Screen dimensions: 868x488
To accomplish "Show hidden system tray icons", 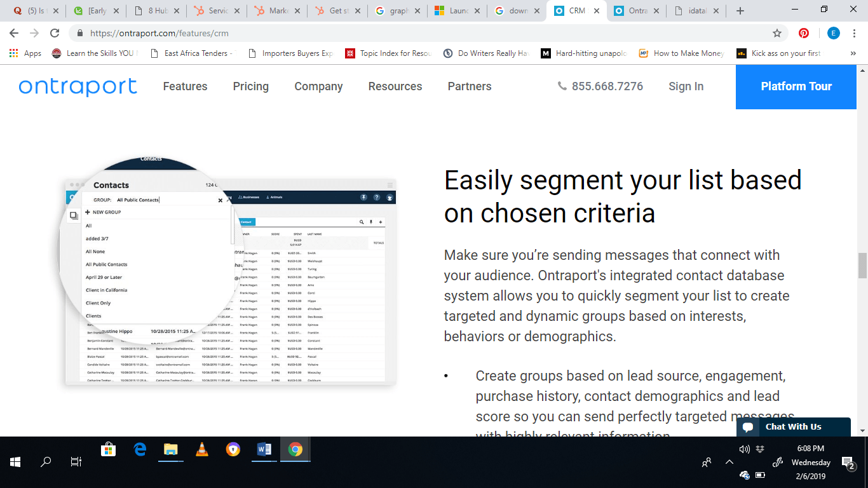I will [729, 463].
